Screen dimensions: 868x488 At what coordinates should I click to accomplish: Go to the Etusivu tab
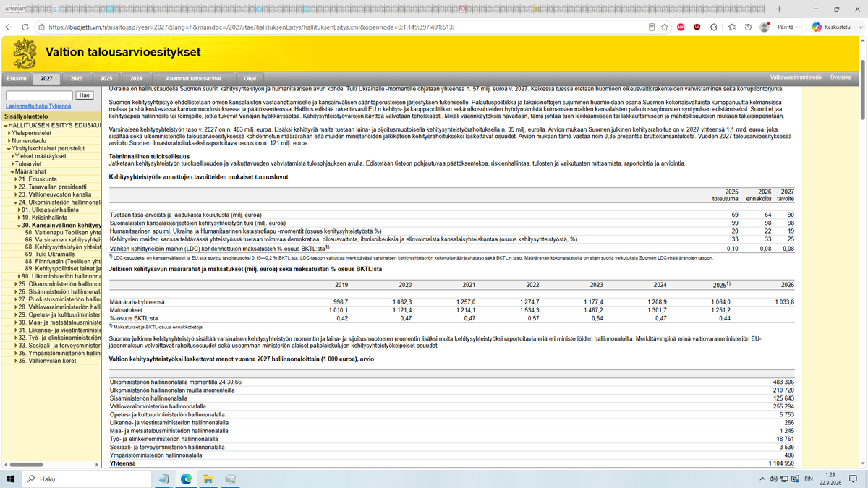click(16, 78)
